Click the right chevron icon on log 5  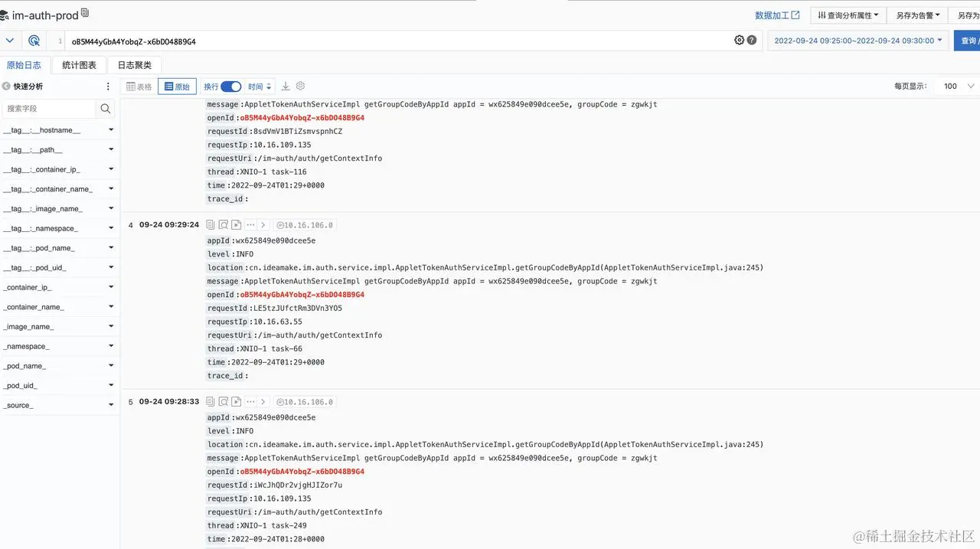click(263, 402)
